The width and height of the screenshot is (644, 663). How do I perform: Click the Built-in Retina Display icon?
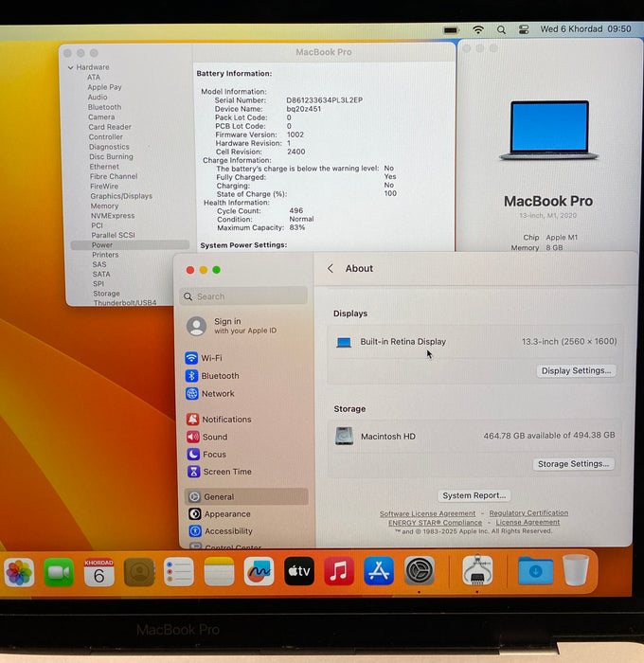tap(344, 342)
